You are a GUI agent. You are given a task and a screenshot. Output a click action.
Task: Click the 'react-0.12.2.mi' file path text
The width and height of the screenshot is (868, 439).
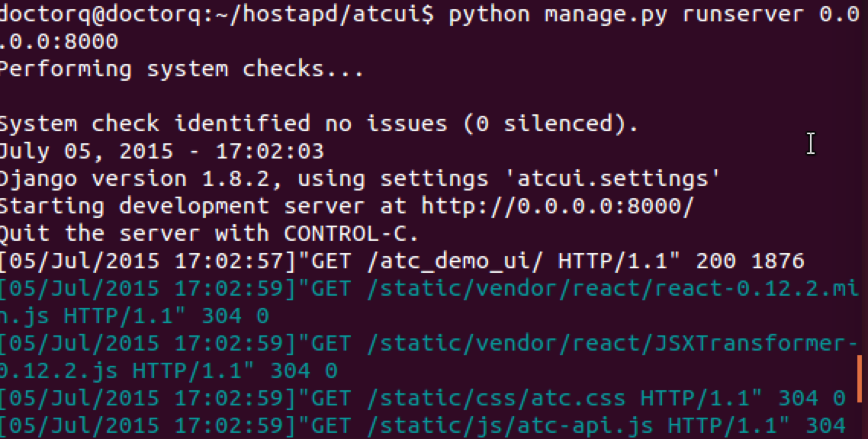coord(763,288)
